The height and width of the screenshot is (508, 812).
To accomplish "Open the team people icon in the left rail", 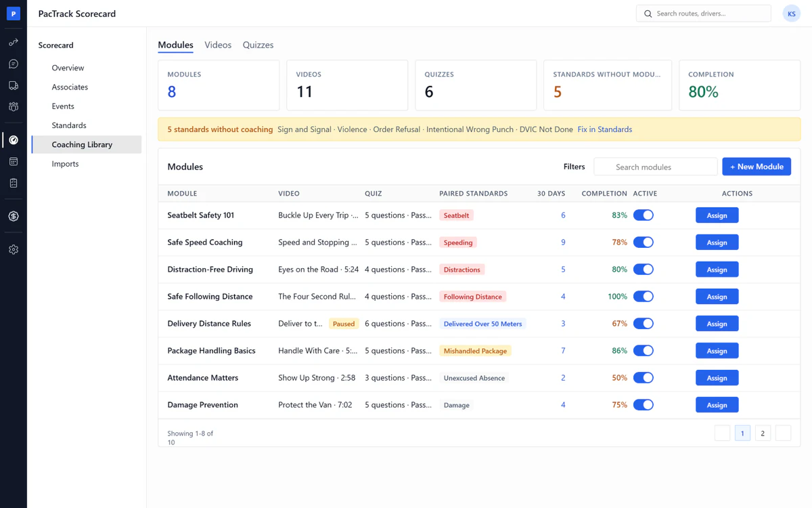I will point(14,107).
